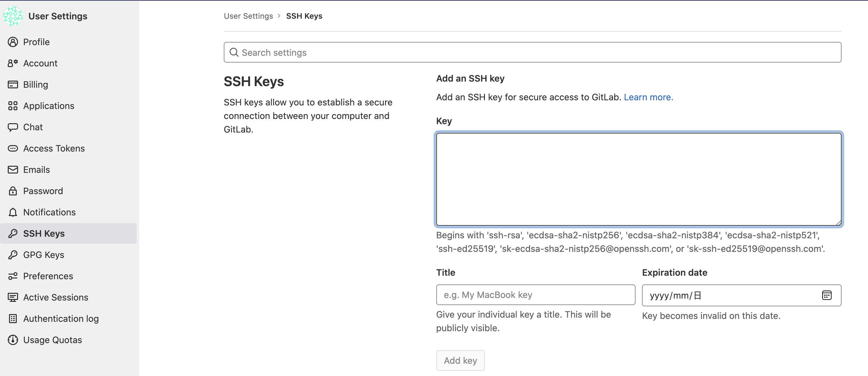This screenshot has height=376, width=868.
Task: Focus the Search settings field
Action: pos(532,52)
